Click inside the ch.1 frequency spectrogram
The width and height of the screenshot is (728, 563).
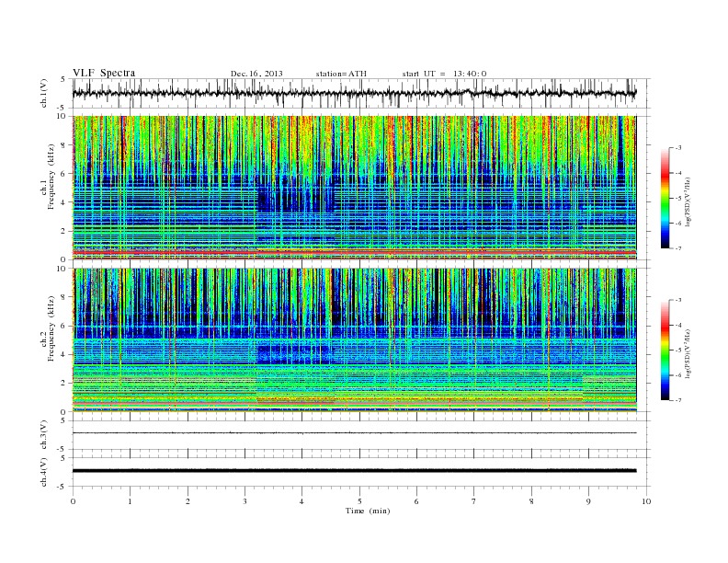click(354, 188)
